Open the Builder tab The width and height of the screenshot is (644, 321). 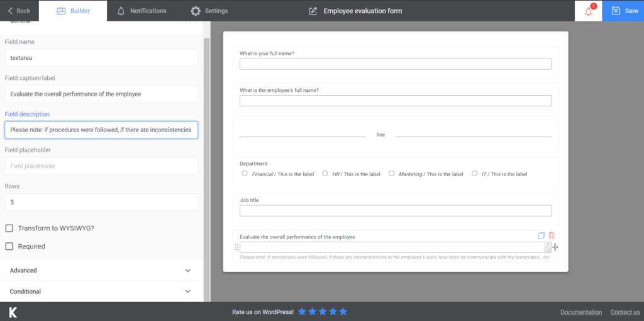(73, 11)
